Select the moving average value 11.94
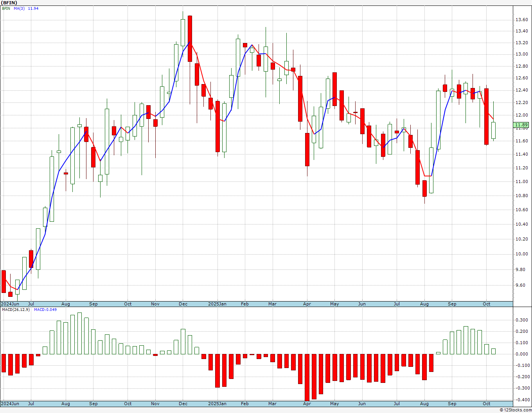This screenshot has height=413, width=532. 33,9
